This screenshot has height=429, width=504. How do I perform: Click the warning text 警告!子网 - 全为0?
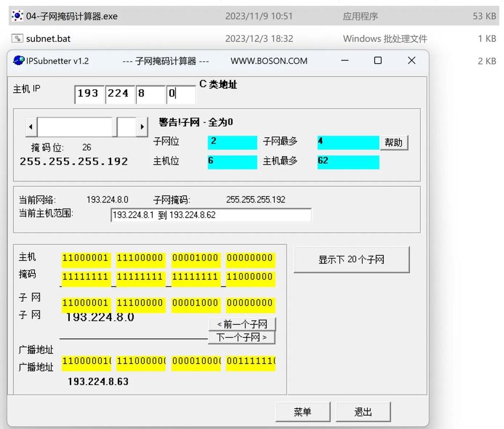click(196, 122)
